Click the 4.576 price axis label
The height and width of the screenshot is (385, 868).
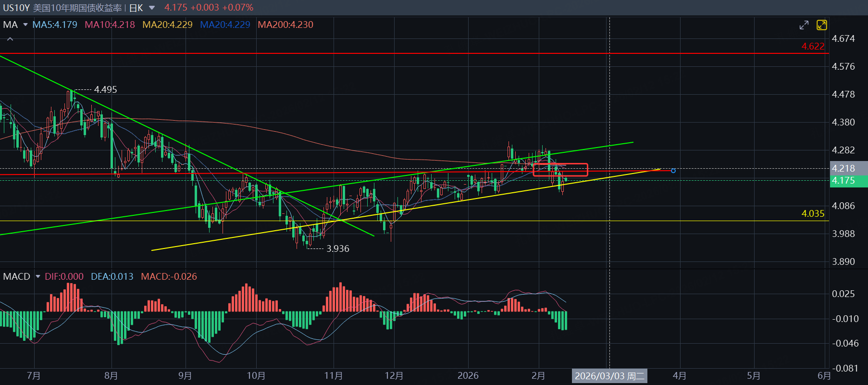coord(843,66)
